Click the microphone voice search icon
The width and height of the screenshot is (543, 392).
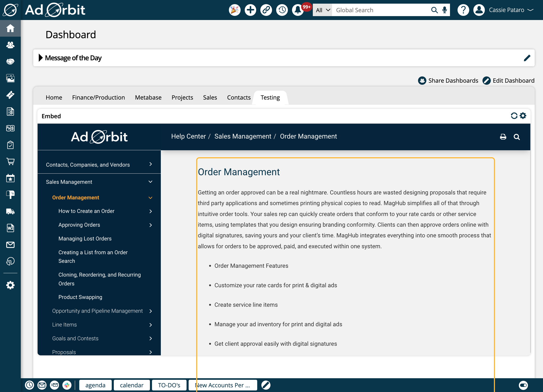pyautogui.click(x=445, y=10)
